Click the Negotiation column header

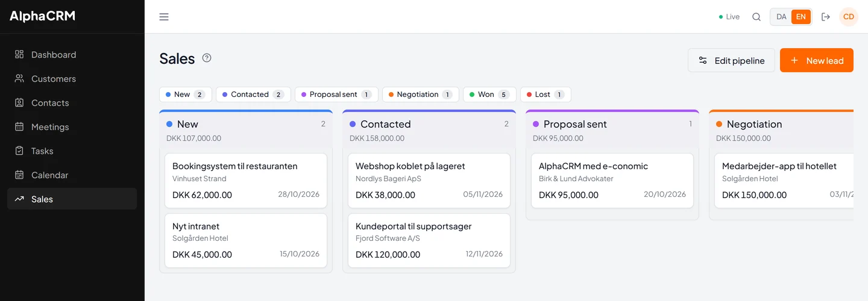pos(781,130)
